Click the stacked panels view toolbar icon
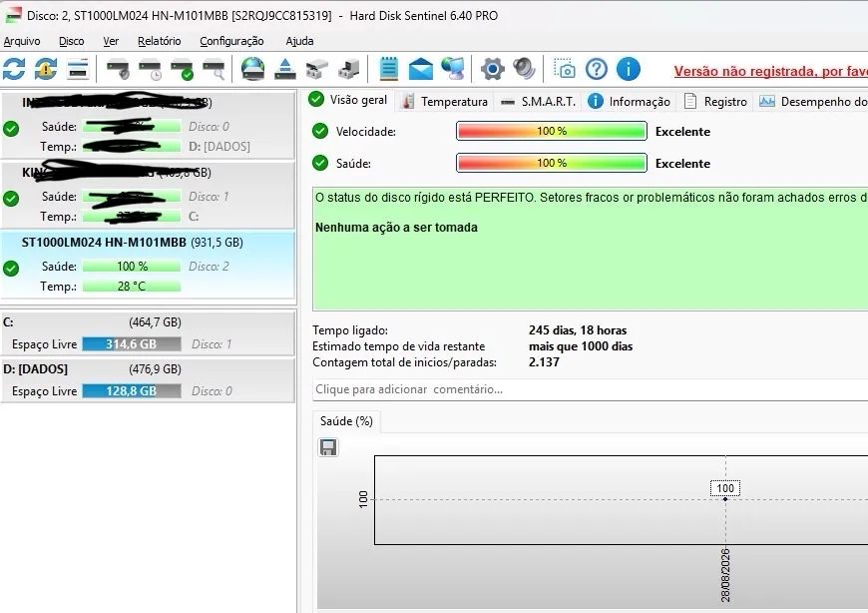Viewport: 868px width, 613px height. 78,69
